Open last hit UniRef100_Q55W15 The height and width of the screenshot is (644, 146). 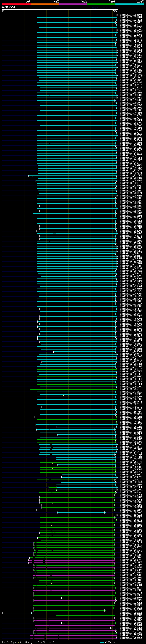(131, 638)
